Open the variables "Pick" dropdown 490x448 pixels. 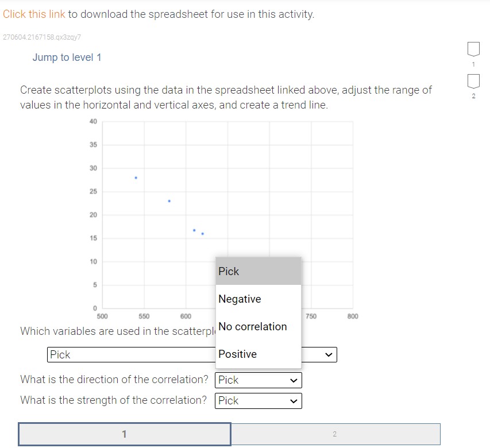tap(192, 354)
